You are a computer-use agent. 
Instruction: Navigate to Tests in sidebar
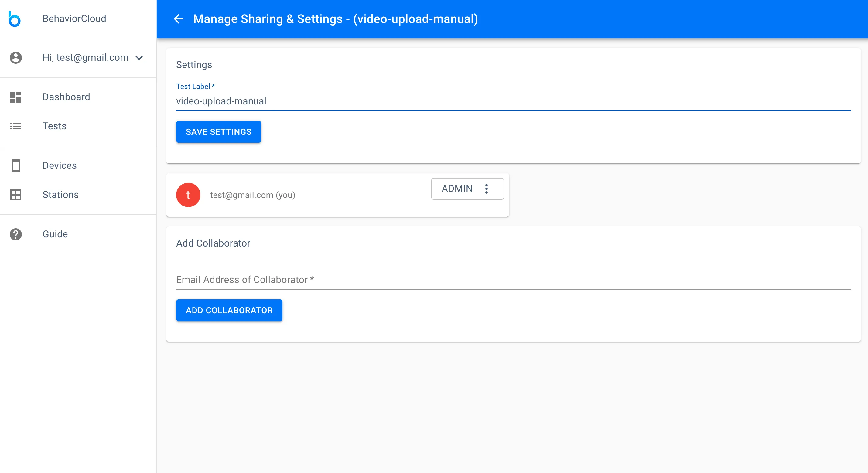coord(55,126)
